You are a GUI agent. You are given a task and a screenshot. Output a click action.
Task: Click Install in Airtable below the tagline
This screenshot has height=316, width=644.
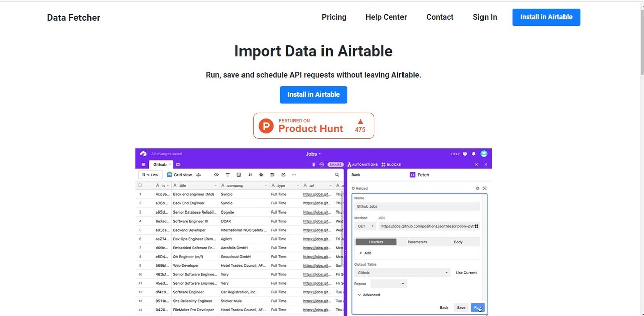313,95
